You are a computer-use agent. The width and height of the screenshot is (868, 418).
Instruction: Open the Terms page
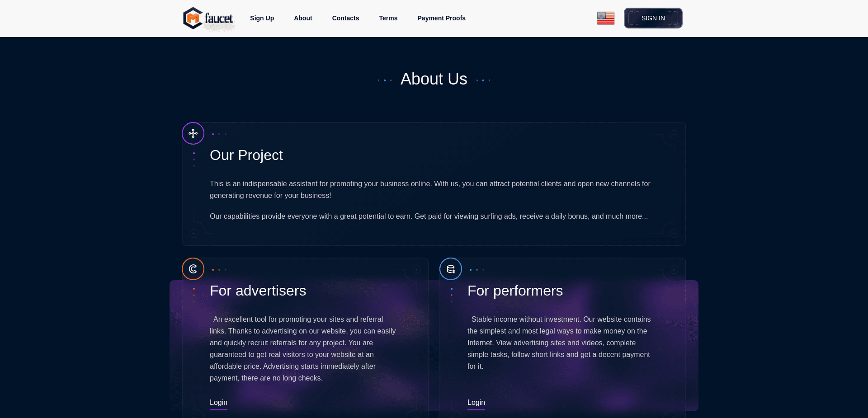[388, 18]
